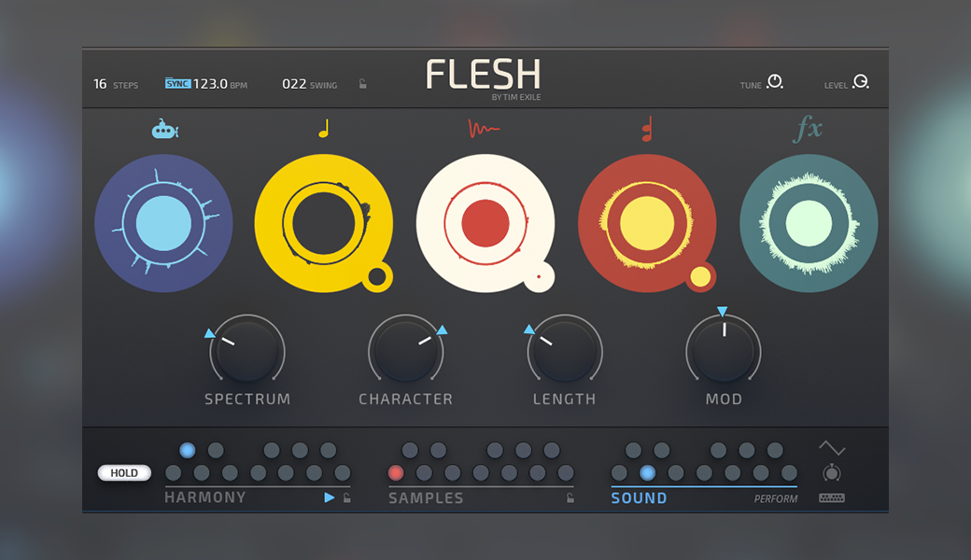971x560 pixels.
Task: Click the small yellow dot on the red Poly circle
Action: 700,276
